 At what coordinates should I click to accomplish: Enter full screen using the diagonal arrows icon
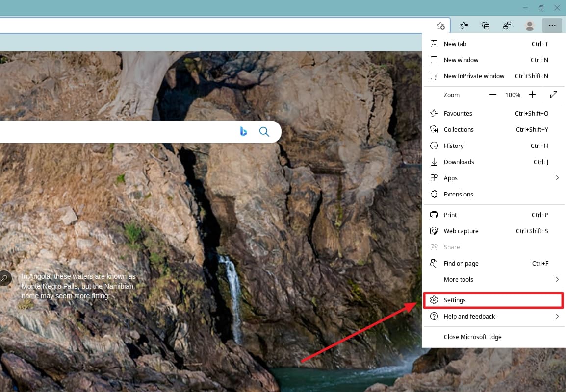554,94
